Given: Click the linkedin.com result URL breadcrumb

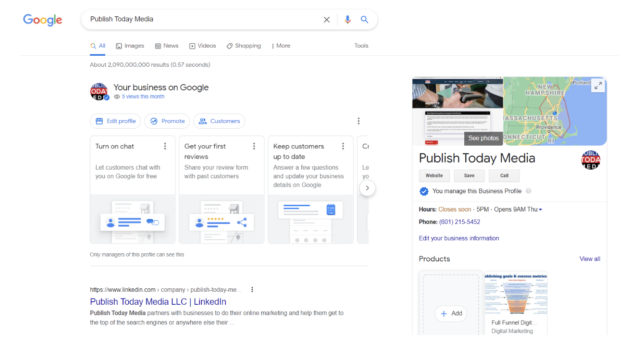Looking at the screenshot, I should click(x=166, y=290).
